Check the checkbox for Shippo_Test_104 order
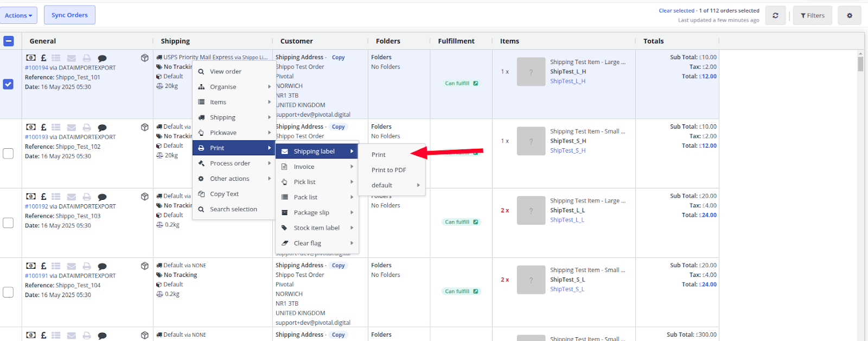Image resolution: width=868 pixels, height=341 pixels. coord(8,292)
